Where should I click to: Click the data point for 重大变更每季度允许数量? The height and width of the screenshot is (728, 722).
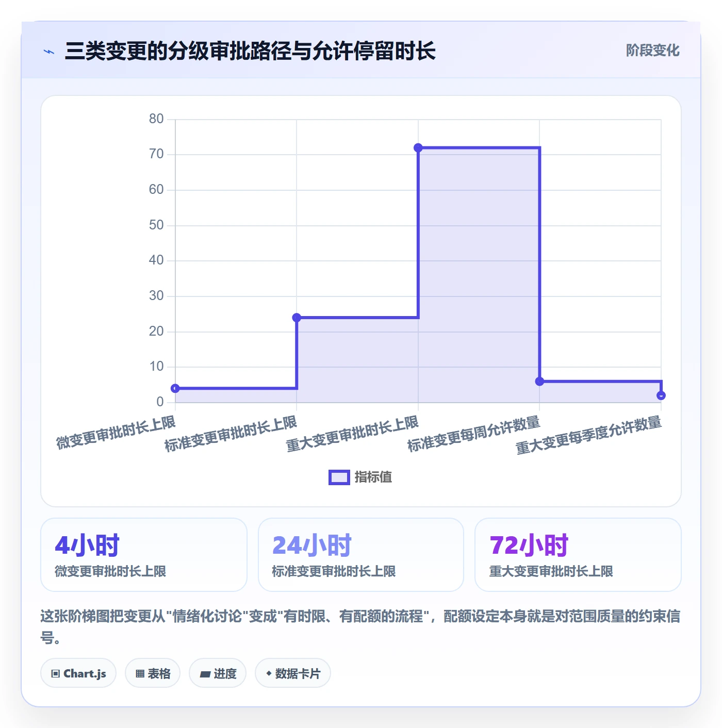(x=661, y=395)
